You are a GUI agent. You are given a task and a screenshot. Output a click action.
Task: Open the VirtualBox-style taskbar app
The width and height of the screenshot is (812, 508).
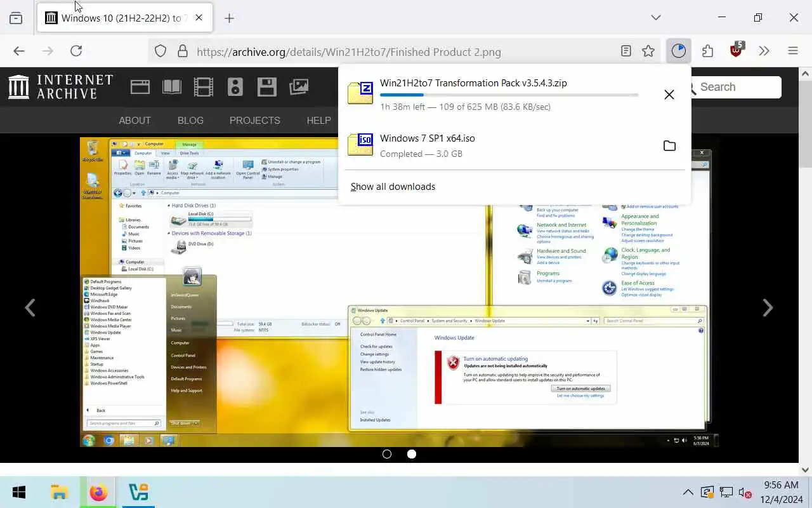pos(138,492)
